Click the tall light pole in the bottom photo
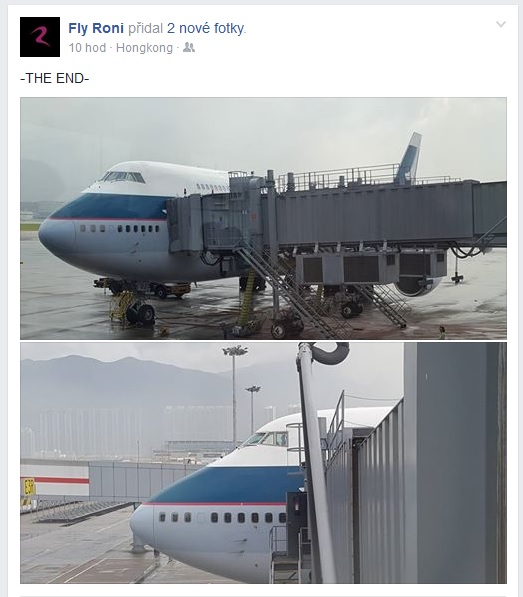Viewport: 523px width, 597px height. point(235,396)
